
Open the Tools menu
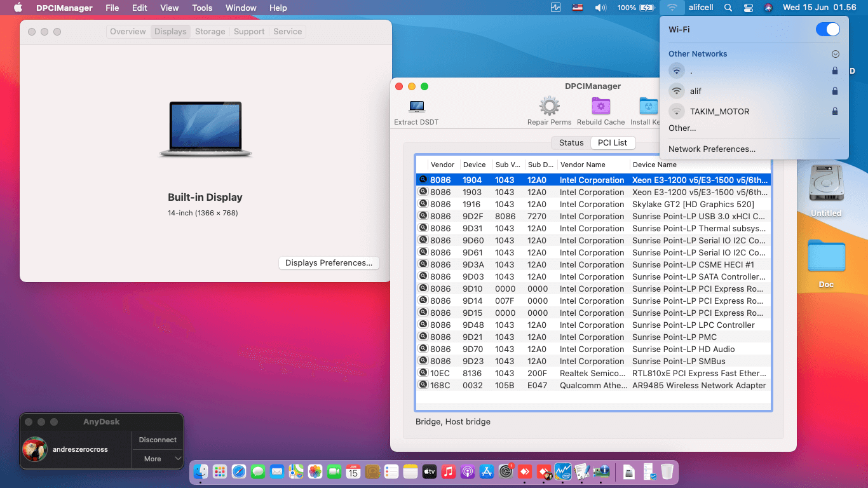(201, 8)
